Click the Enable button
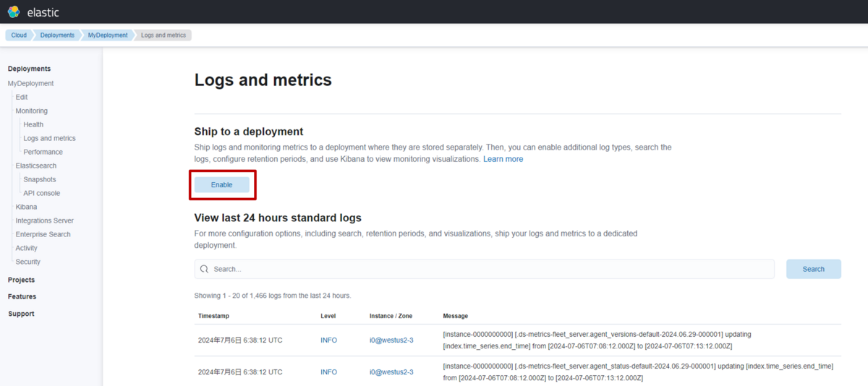This screenshot has width=868, height=386. [221, 185]
